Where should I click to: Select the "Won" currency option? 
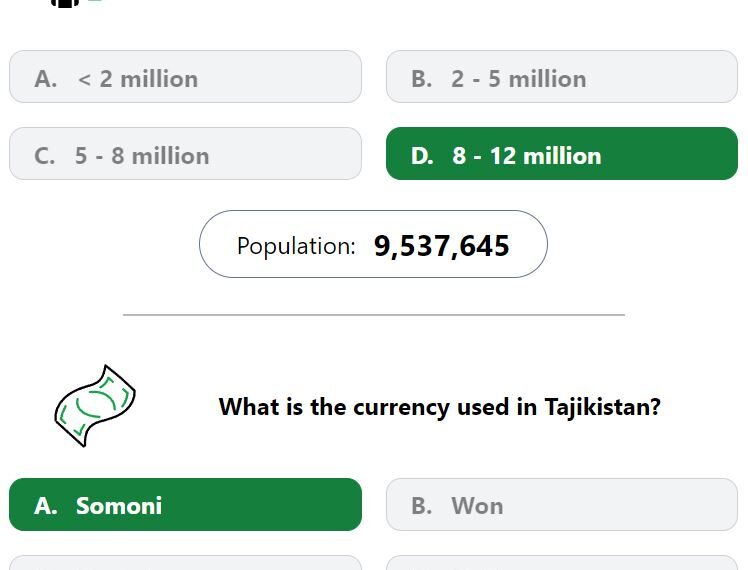(x=561, y=504)
